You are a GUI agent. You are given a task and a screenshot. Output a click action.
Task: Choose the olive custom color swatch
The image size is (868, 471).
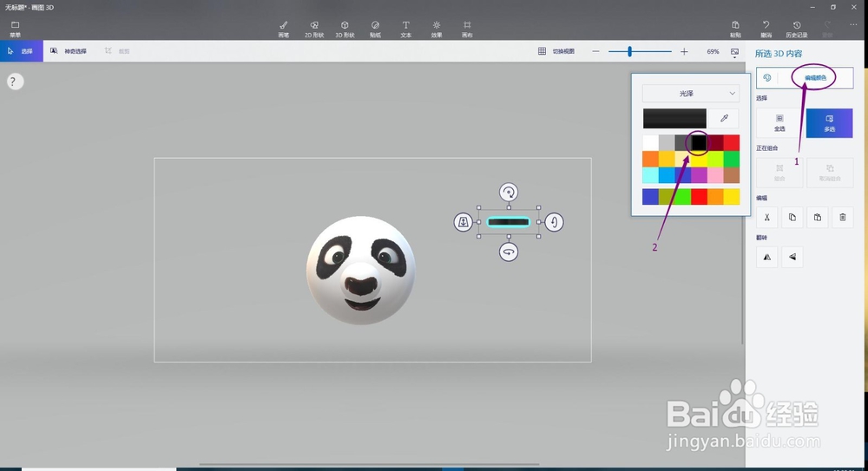pyautogui.click(x=667, y=197)
